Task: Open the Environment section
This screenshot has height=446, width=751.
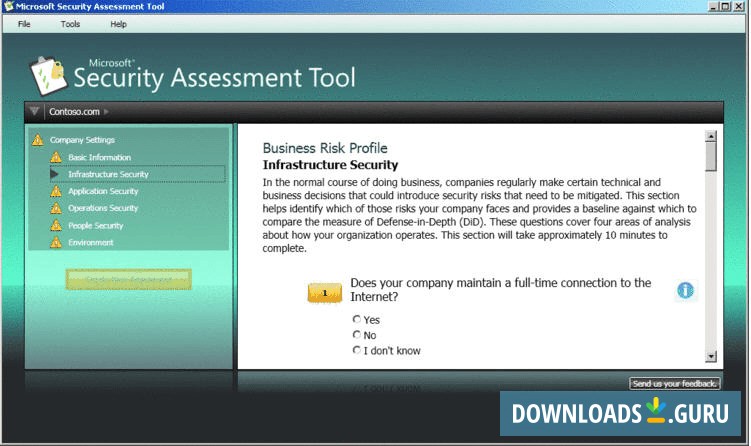Action: 91,242
